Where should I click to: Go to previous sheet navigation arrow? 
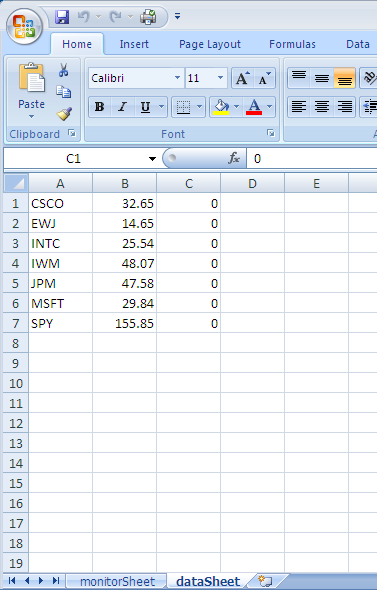[x=27, y=581]
